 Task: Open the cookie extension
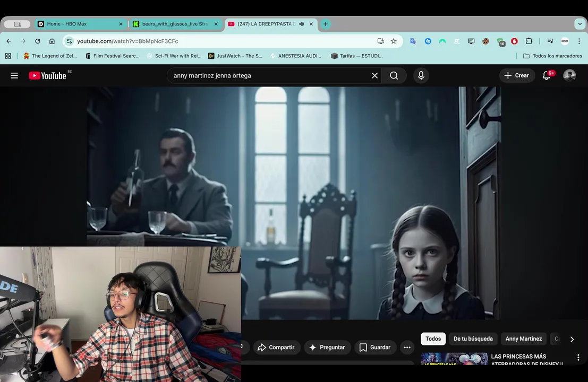485,41
